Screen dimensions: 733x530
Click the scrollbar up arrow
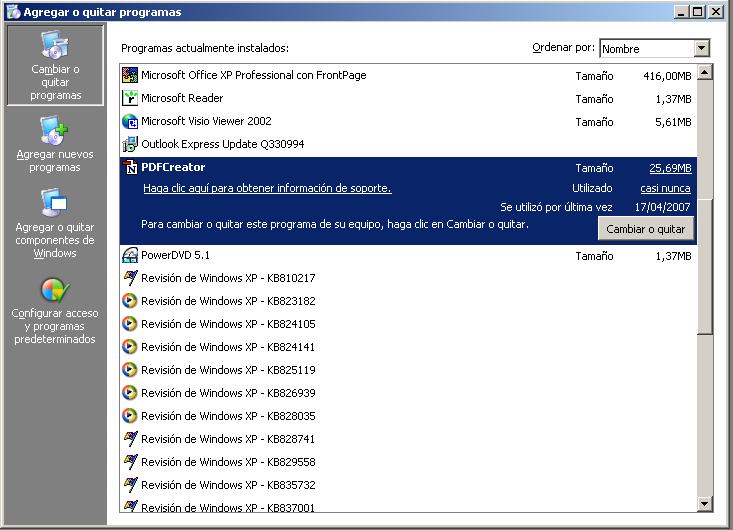coord(704,72)
